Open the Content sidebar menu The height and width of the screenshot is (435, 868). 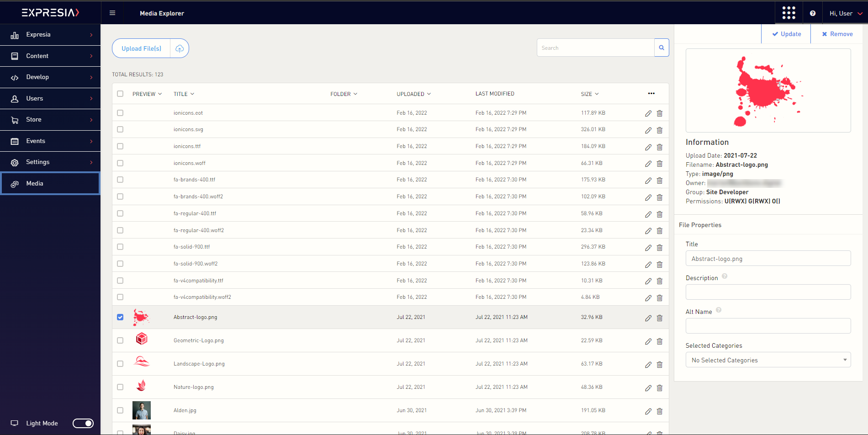pos(50,56)
